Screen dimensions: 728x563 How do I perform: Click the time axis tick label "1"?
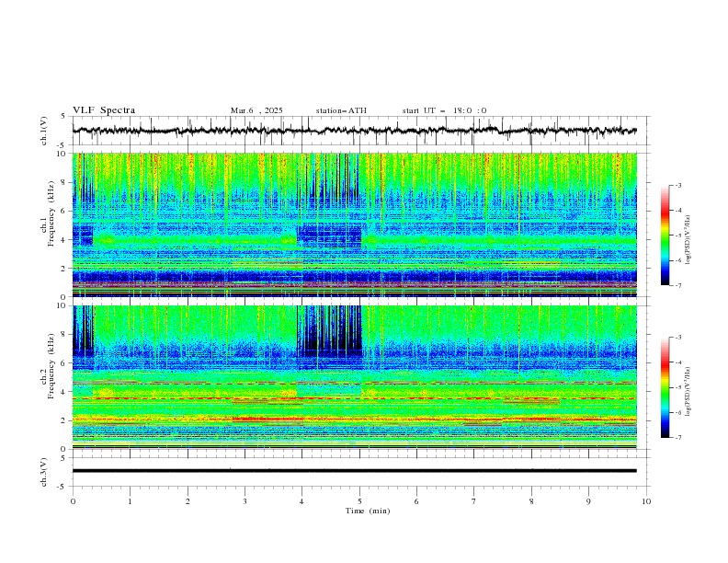tap(130, 501)
